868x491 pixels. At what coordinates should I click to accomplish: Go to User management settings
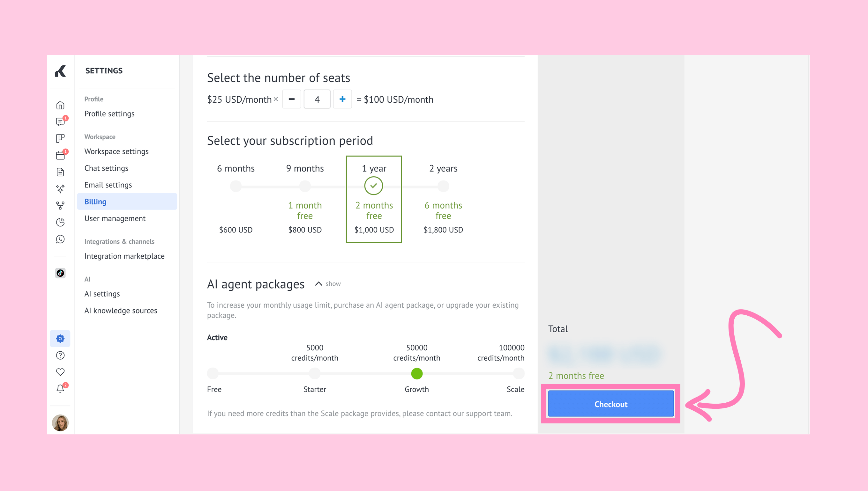click(115, 218)
